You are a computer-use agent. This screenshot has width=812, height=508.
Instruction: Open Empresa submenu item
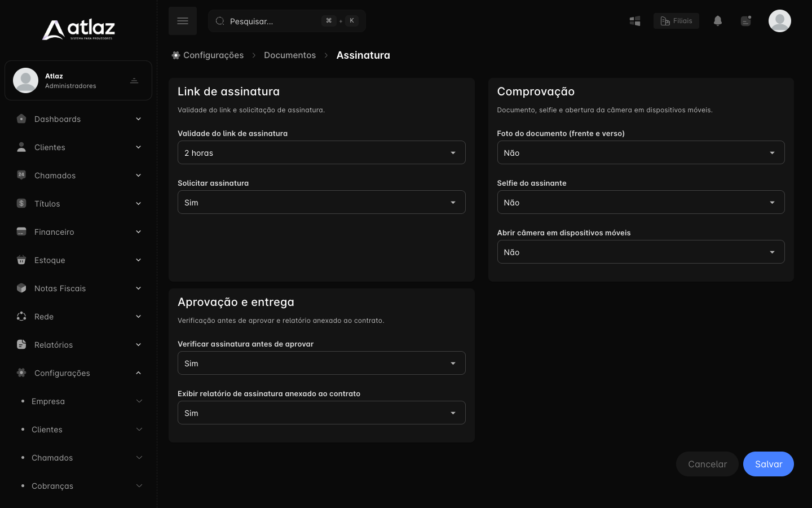pos(78,401)
